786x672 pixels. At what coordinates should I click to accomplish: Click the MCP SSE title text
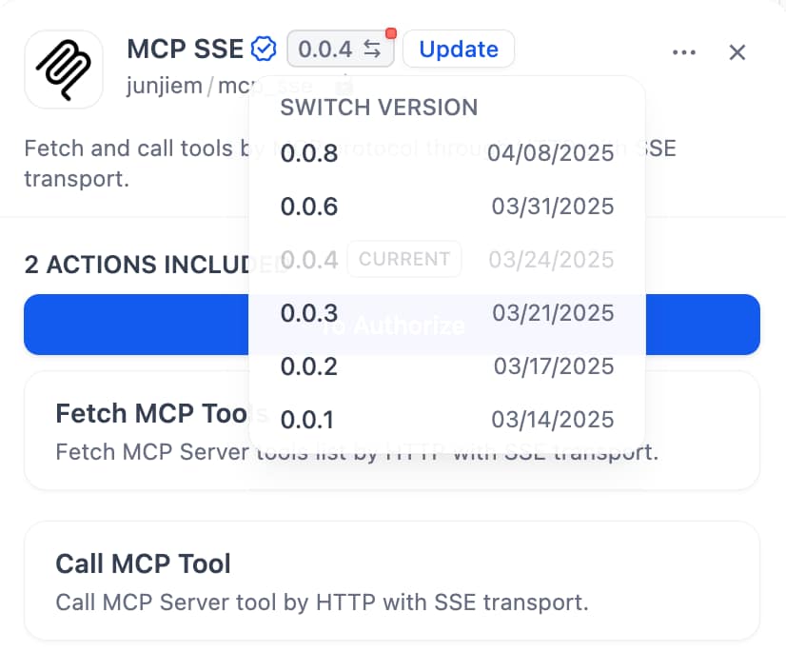(185, 49)
